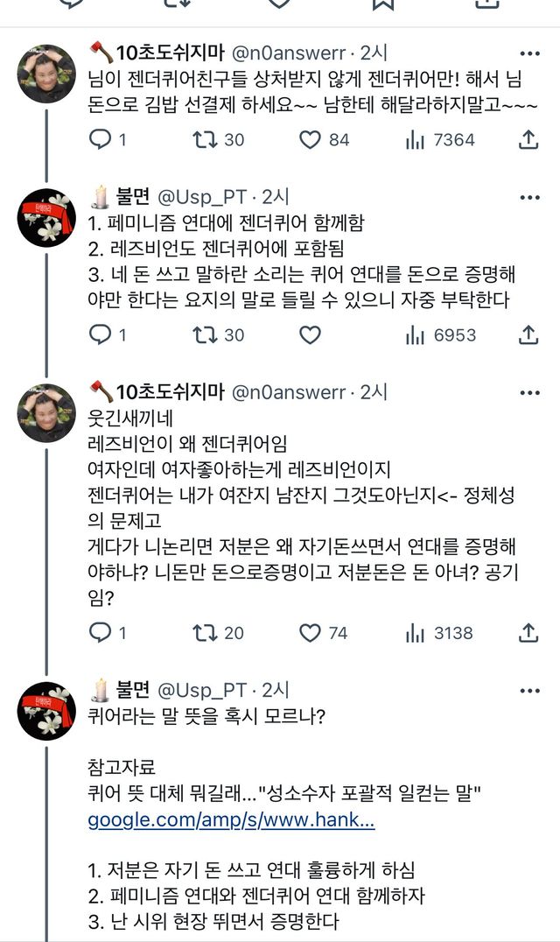
Task: Open more options on the last tweet
Action: coord(528,691)
